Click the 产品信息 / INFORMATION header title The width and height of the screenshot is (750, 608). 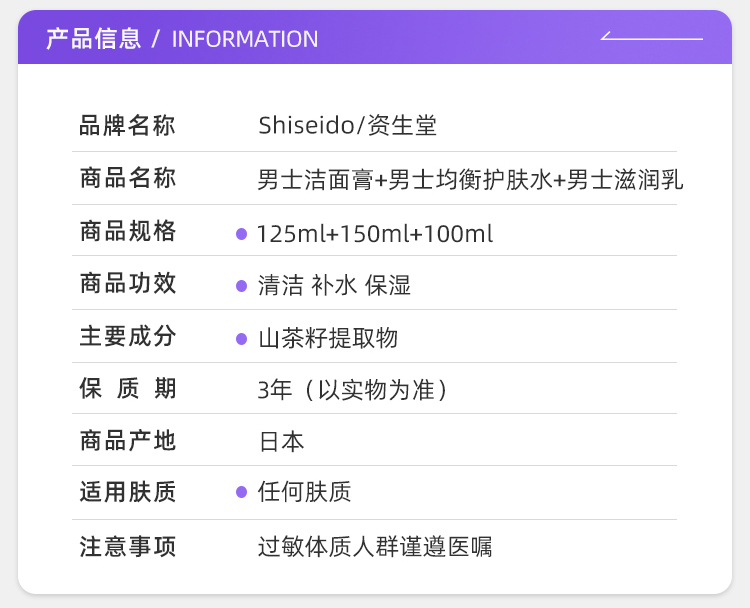coord(182,39)
